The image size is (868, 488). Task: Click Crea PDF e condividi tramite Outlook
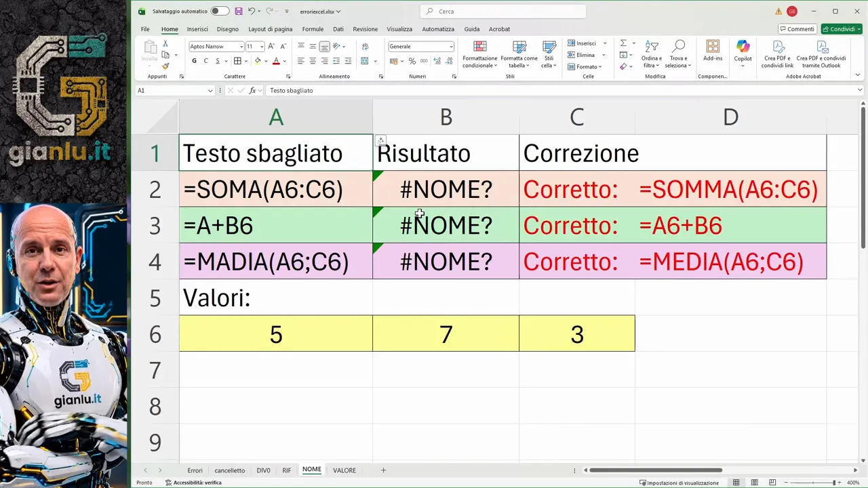pyautogui.click(x=821, y=54)
